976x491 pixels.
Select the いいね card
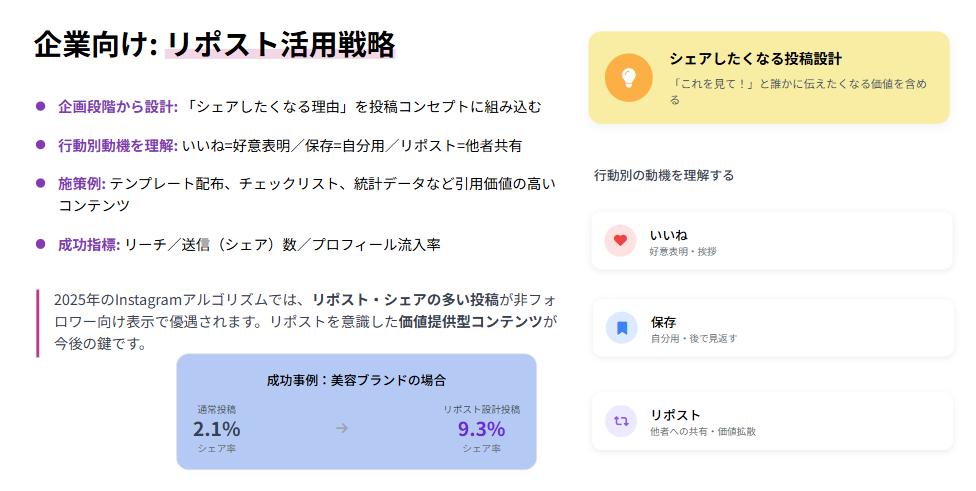(x=772, y=241)
